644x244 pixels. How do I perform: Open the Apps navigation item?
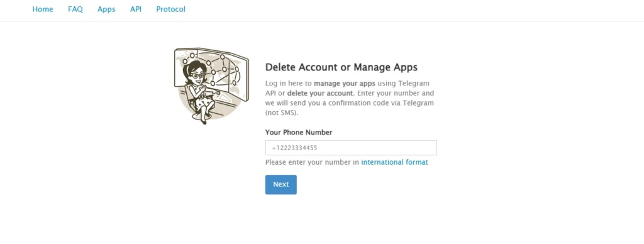(106, 9)
